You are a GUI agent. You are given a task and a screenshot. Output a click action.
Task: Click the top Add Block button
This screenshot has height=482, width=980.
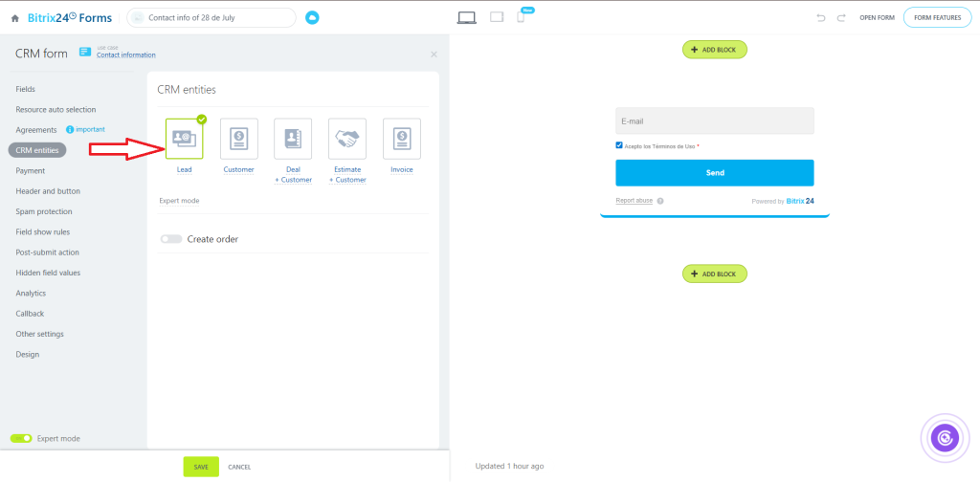[714, 49]
